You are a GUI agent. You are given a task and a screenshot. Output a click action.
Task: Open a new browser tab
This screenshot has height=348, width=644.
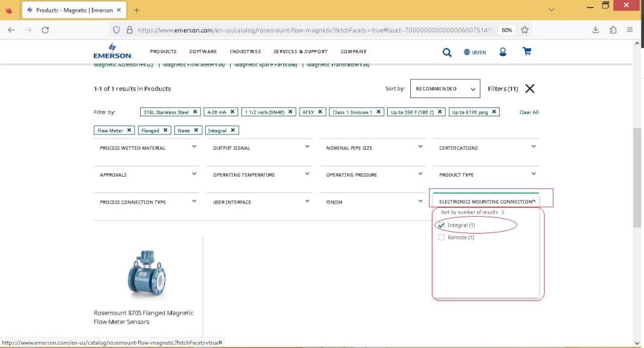click(136, 10)
